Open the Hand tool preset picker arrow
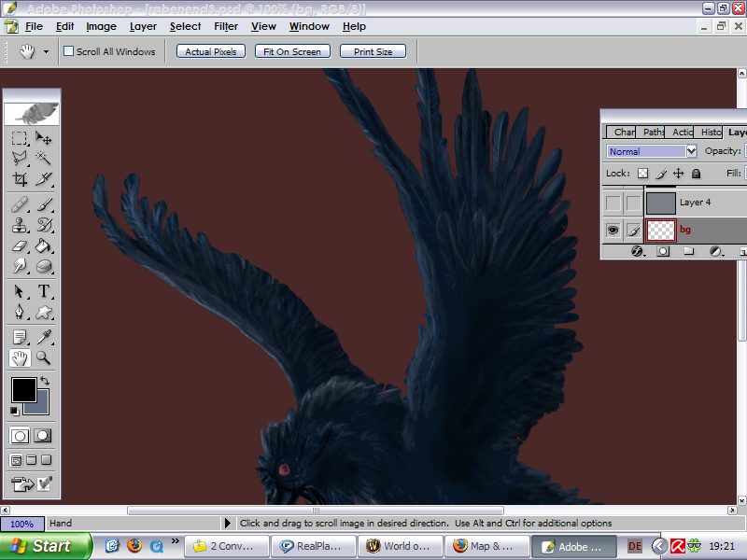The height and width of the screenshot is (560, 747). click(46, 51)
